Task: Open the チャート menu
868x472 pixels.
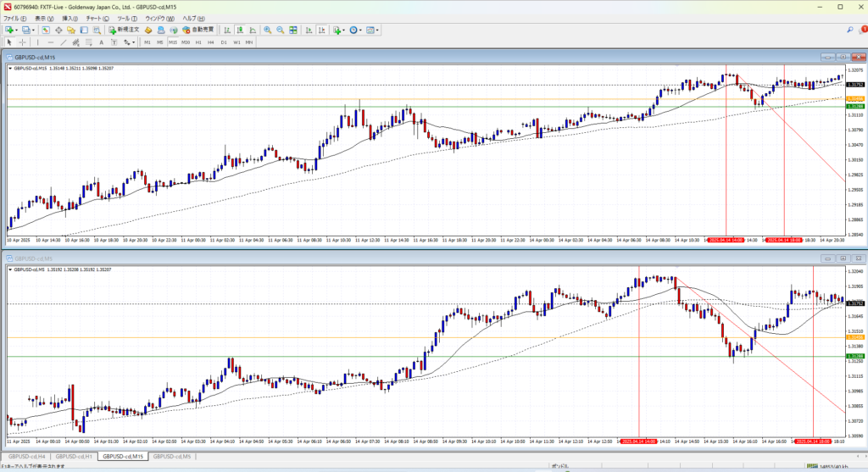Action: tap(94, 18)
